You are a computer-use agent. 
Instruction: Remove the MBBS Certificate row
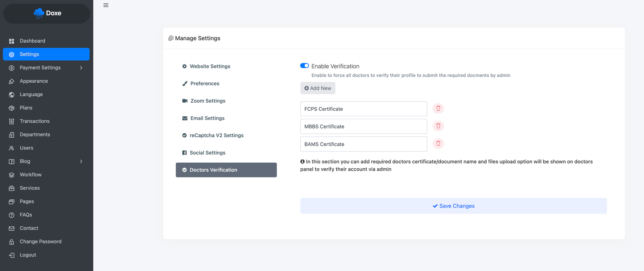pos(438,126)
